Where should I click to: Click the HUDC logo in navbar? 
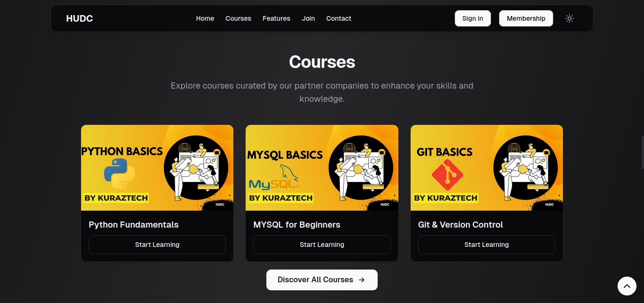pyautogui.click(x=80, y=18)
